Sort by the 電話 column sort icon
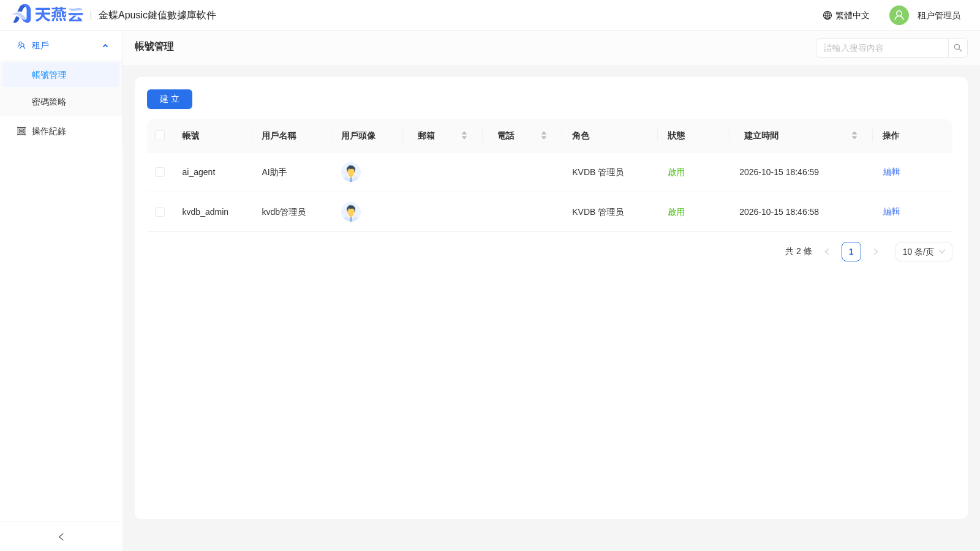Screen dimensions: 980x551 544,135
